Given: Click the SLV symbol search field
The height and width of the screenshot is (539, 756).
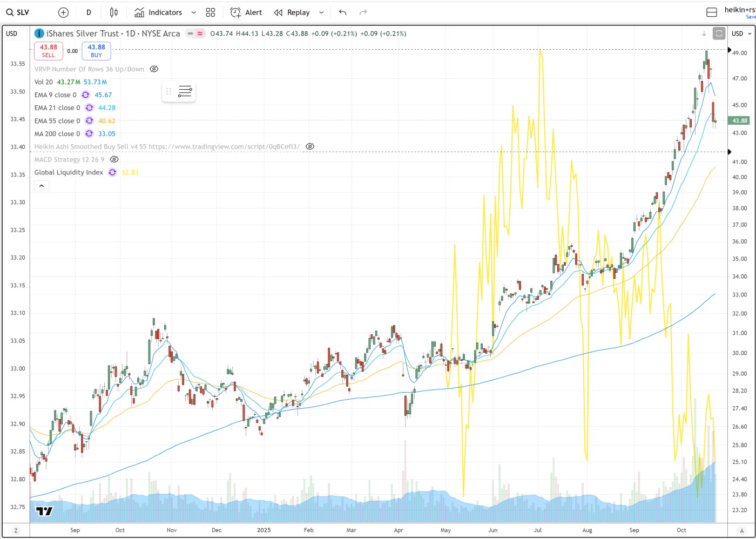Looking at the screenshot, I should (x=18, y=12).
